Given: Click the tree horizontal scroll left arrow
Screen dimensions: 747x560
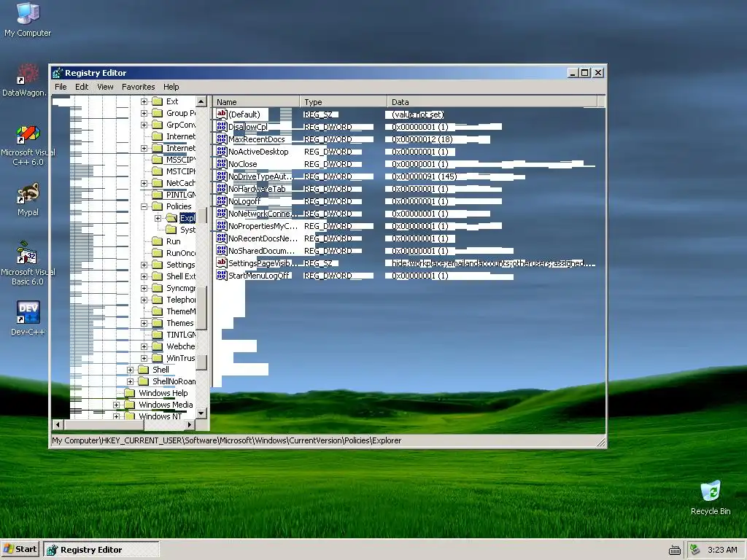Looking at the screenshot, I should click(58, 424).
